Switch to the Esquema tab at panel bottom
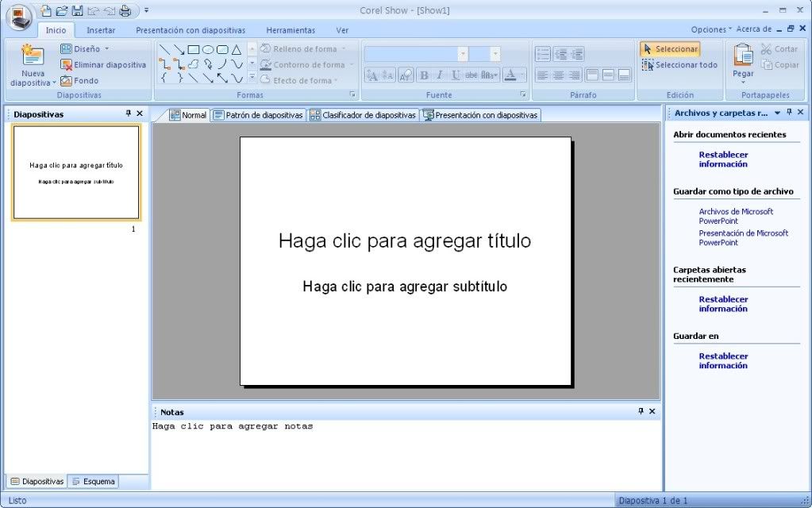 (x=93, y=482)
